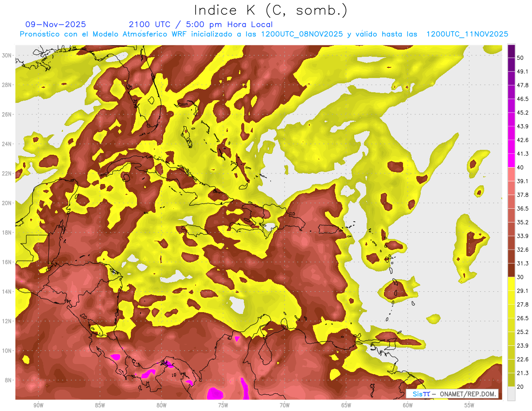Click the colorbar value 42.6
The image size is (532, 411).
pos(522,140)
